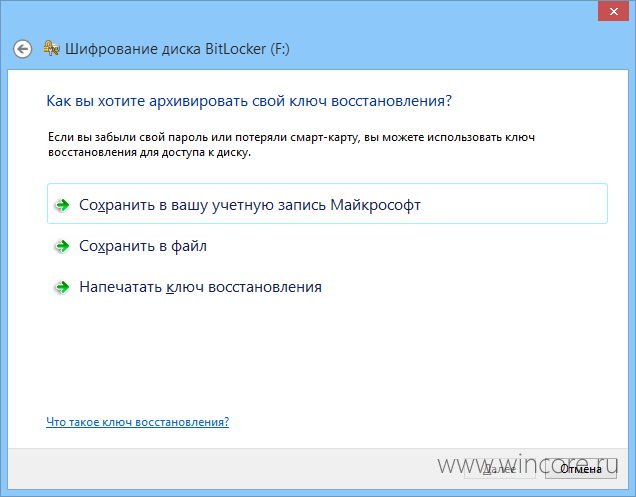Screen dimensions: 636x497
Task: Click window title "Шифрование диска BitLocker (F:)"
Action: pos(177,49)
